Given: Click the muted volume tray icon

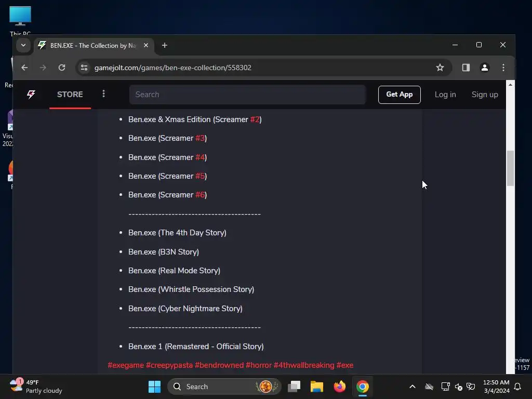Looking at the screenshot, I should [x=458, y=387].
